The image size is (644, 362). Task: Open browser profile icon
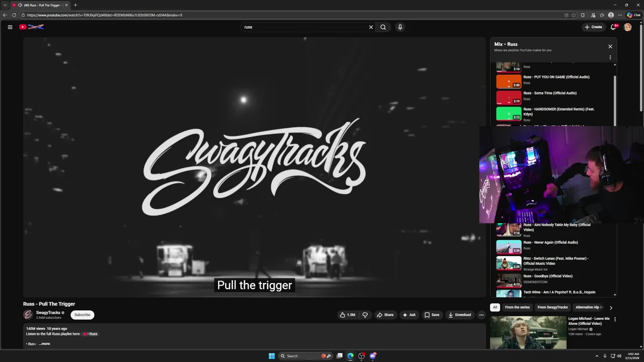click(611, 15)
